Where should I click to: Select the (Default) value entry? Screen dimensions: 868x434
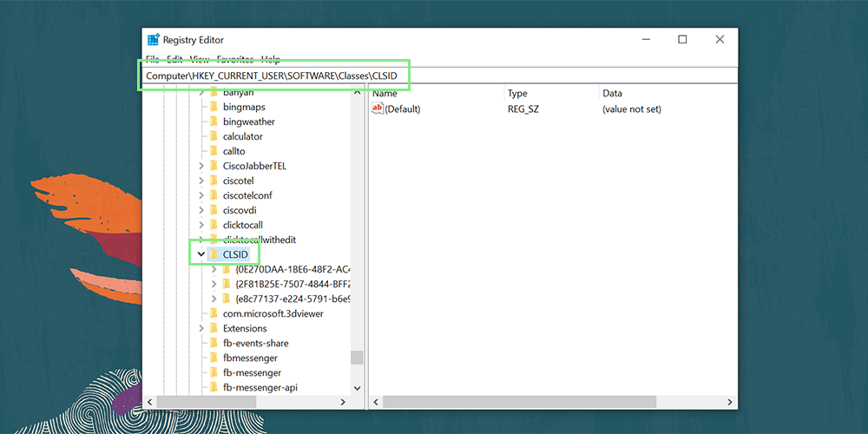tap(403, 109)
